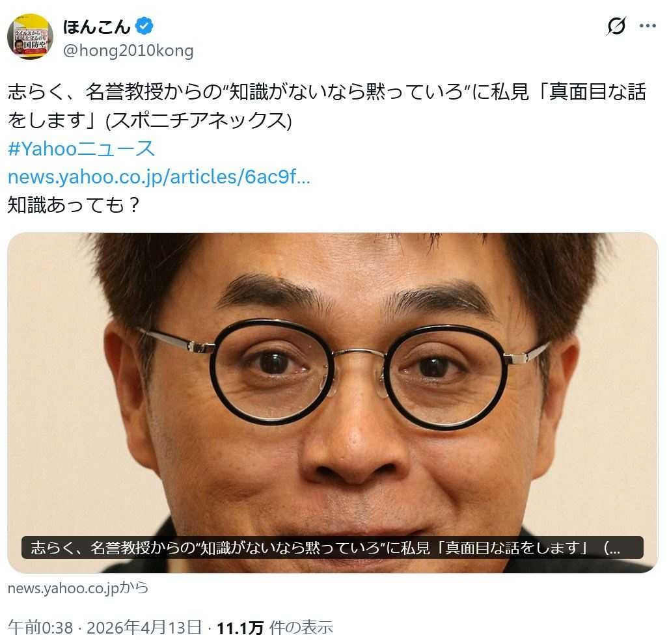Click the news.yahoo.co.jpから source label
669x644 pixels.
click(x=78, y=588)
